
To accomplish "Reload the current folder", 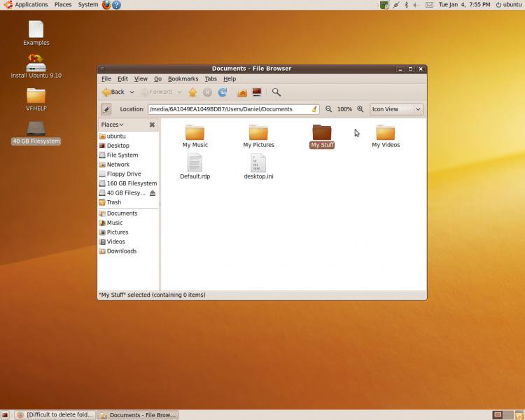I will tap(223, 92).
